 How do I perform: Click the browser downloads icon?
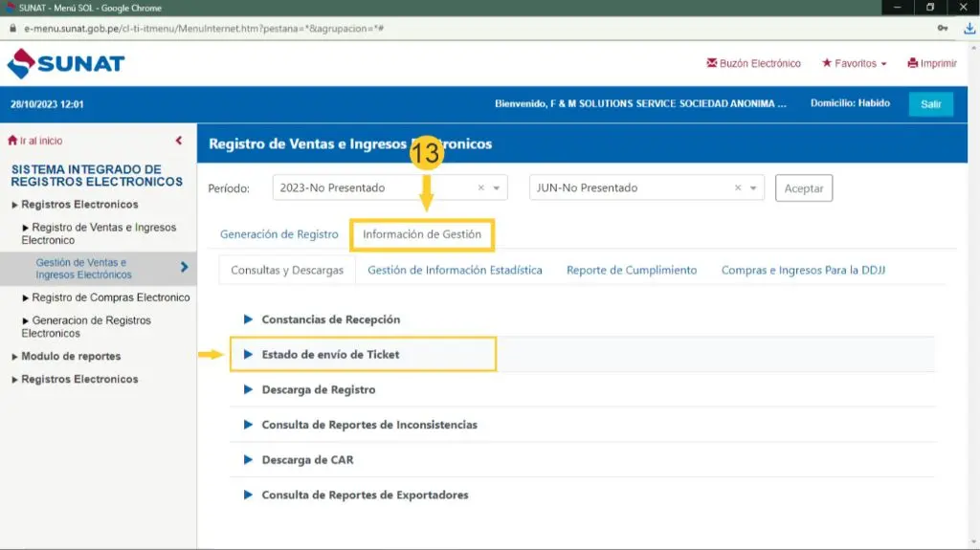coord(969,29)
